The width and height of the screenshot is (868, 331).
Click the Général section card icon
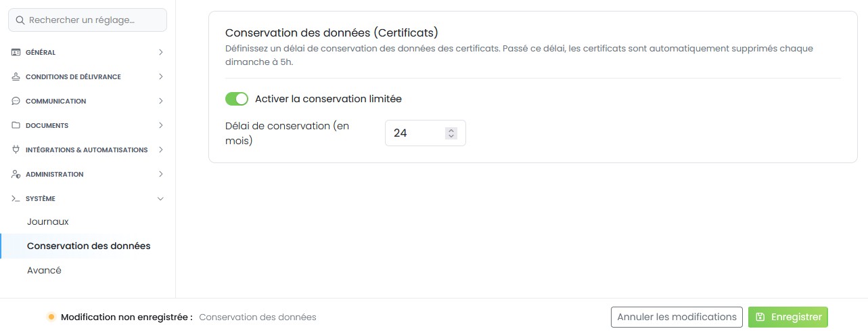(16, 52)
